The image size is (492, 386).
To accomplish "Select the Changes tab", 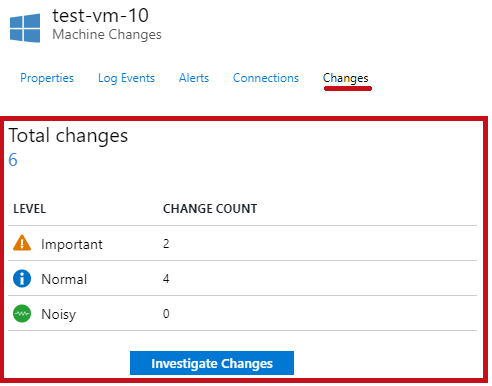I will (x=346, y=78).
